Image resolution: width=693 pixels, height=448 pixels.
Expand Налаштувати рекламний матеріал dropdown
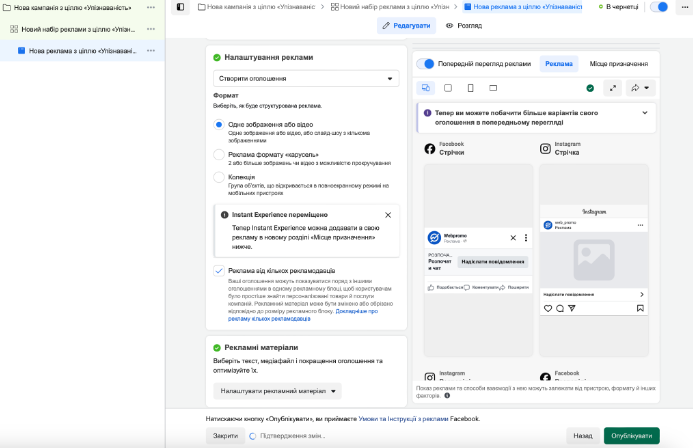click(278, 391)
